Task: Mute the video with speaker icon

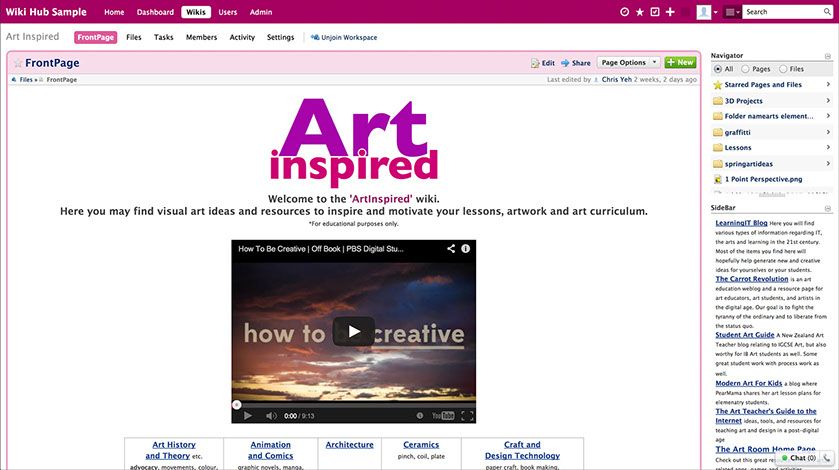Action: [x=270, y=415]
